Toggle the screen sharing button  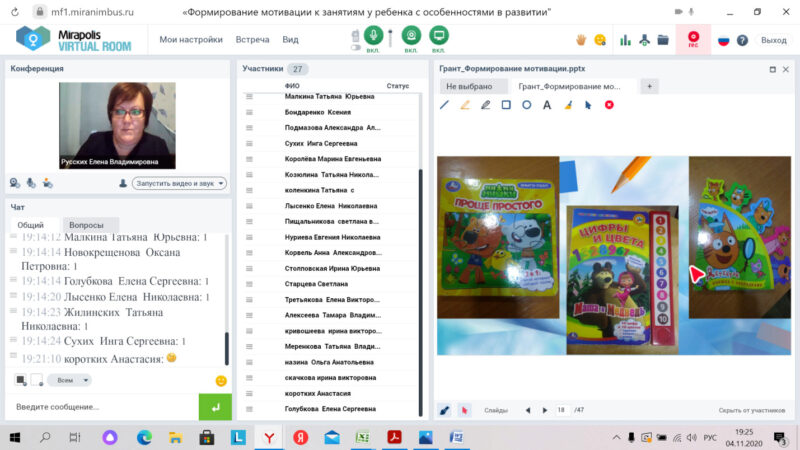[438, 36]
